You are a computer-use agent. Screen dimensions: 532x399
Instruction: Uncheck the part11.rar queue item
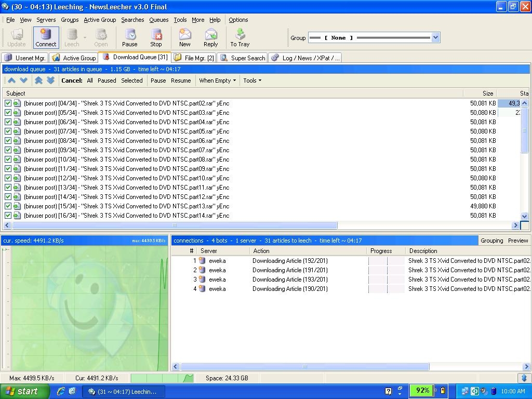click(8, 187)
